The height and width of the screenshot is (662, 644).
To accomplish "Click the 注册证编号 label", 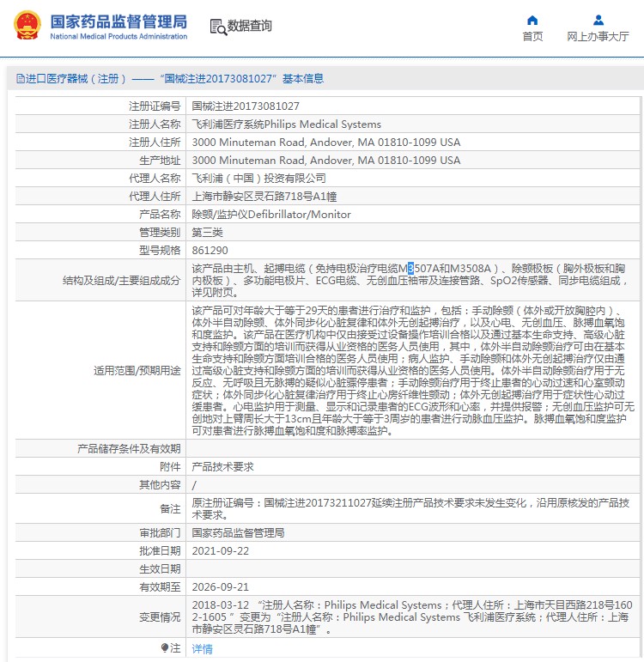I will 155,106.
